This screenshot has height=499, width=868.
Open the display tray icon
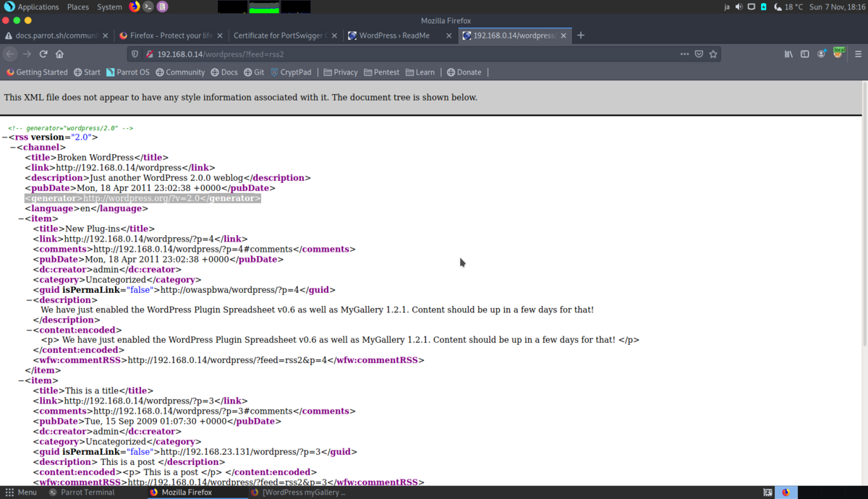(x=751, y=7)
